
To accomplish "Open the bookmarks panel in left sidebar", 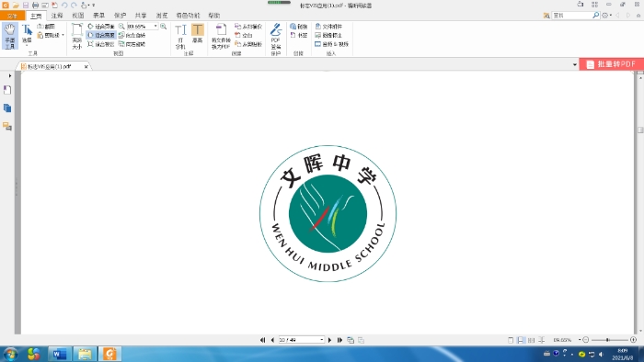I will [7, 90].
